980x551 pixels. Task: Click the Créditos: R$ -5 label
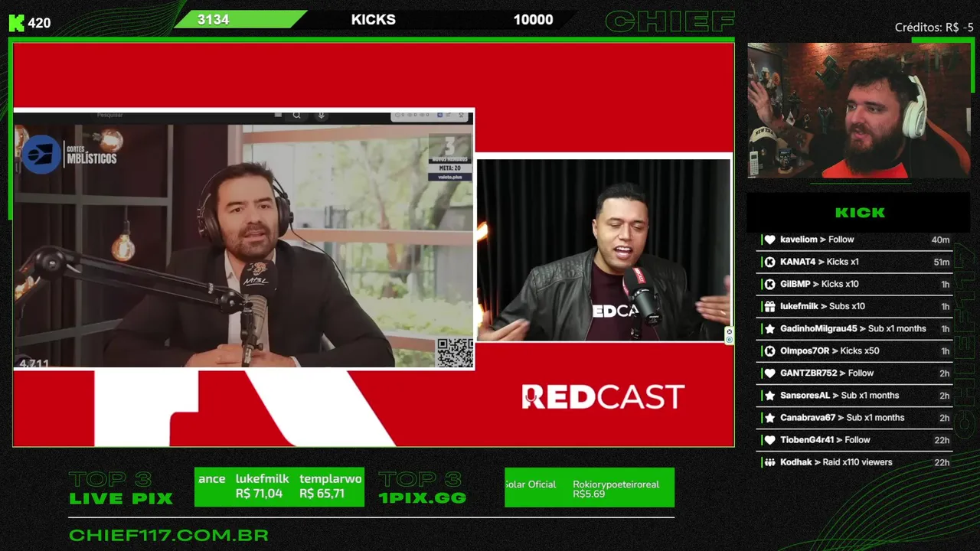coord(934,28)
